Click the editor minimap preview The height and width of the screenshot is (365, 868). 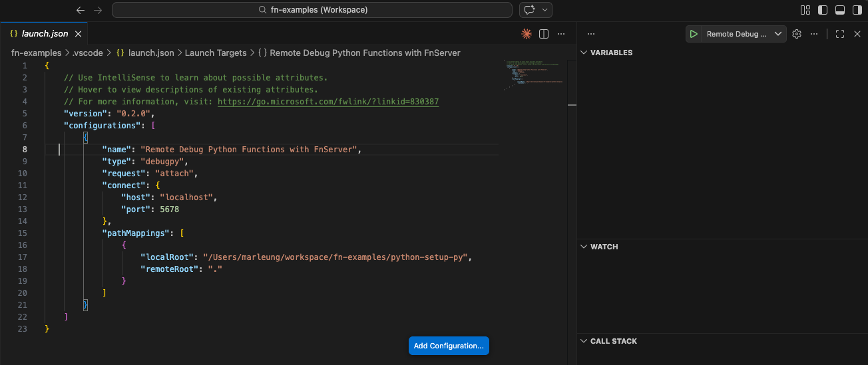point(535,74)
